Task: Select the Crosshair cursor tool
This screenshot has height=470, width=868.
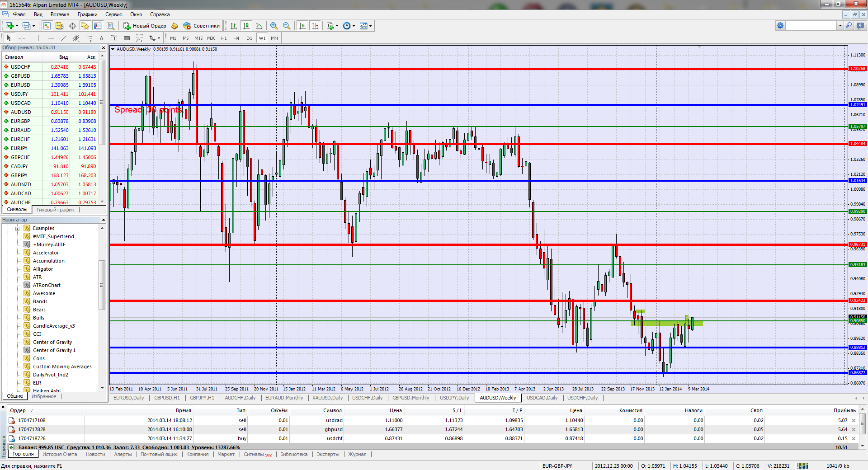Action: click(22, 38)
